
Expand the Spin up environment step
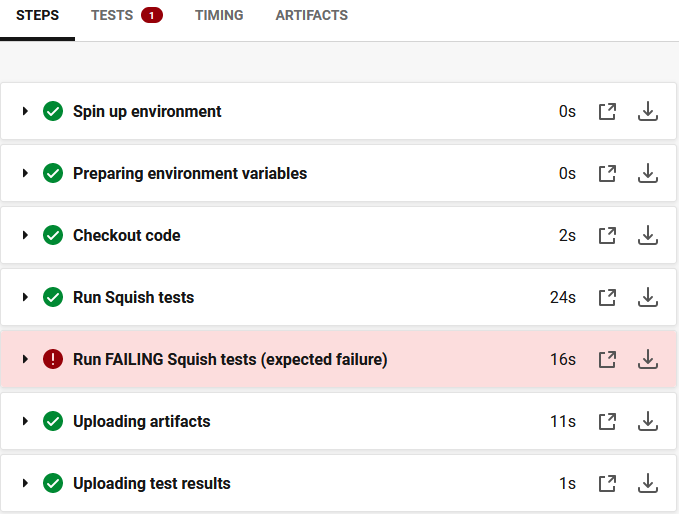25,112
